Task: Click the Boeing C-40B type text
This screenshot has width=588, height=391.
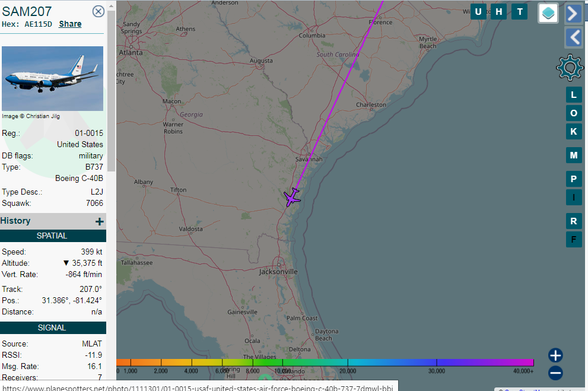Action: coord(79,179)
